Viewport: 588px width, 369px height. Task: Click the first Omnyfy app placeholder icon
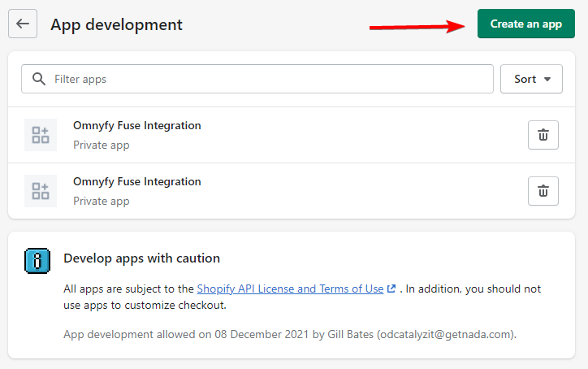coord(41,135)
